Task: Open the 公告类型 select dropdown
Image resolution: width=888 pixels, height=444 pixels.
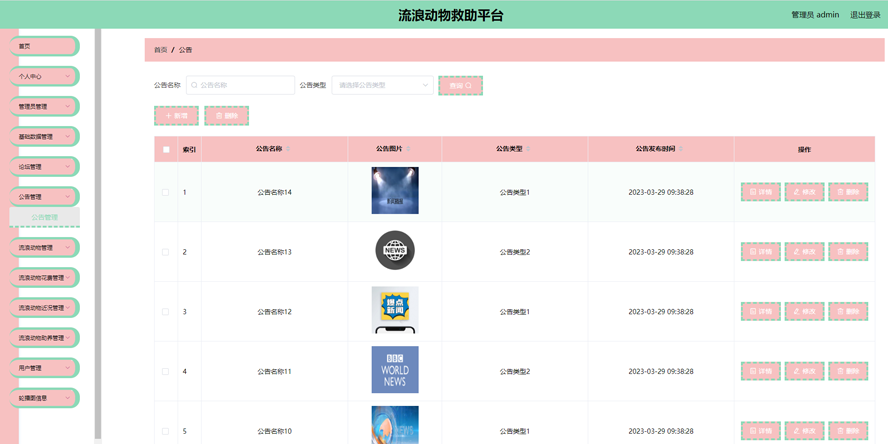Action: (x=382, y=86)
